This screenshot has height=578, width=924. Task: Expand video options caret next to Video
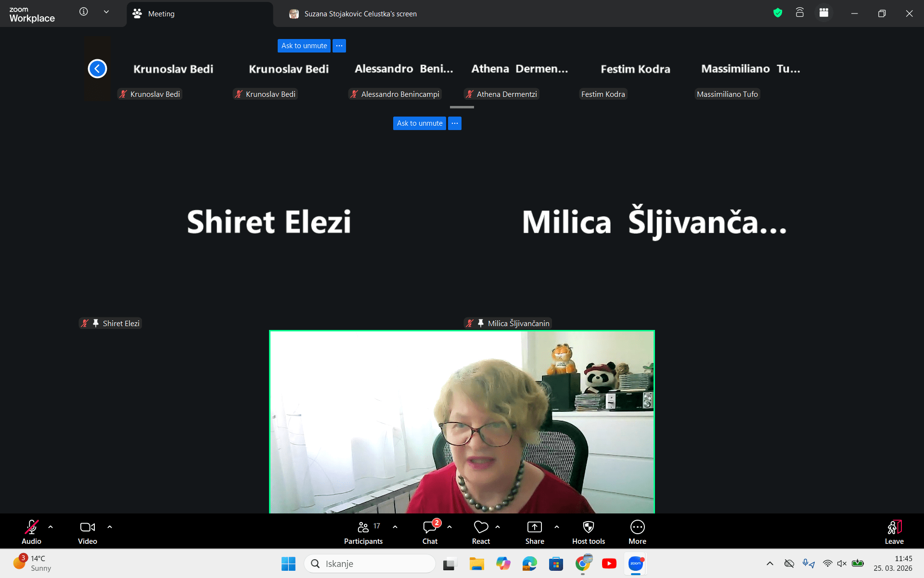110,527
